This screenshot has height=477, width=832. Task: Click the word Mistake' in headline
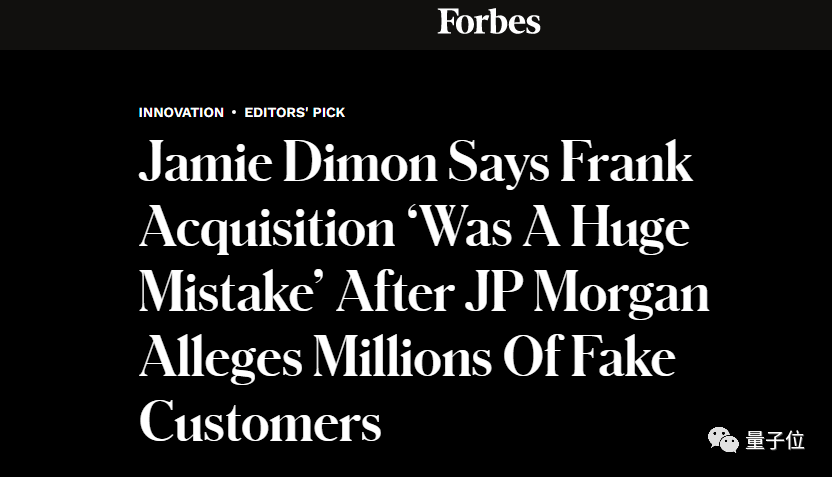coord(233,292)
